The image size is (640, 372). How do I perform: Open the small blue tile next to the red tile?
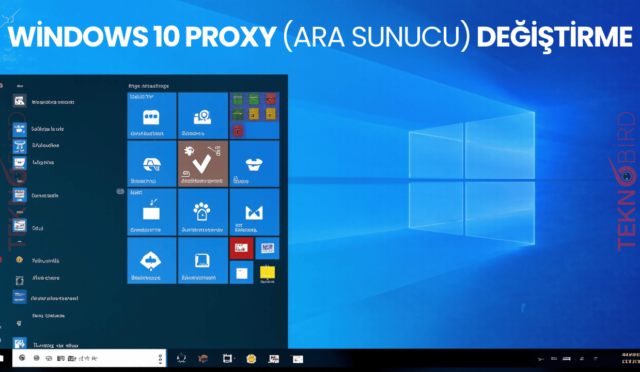(267, 248)
